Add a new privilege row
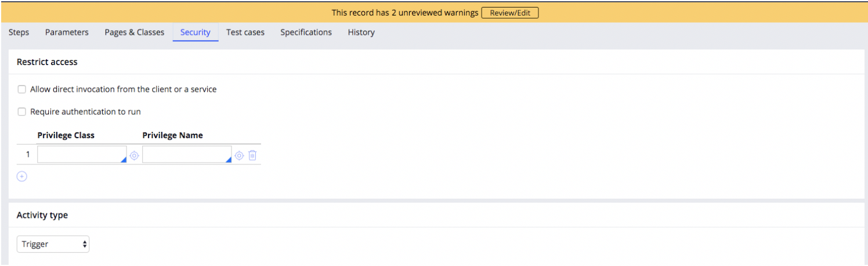The height and width of the screenshot is (266, 868). pyautogui.click(x=21, y=177)
